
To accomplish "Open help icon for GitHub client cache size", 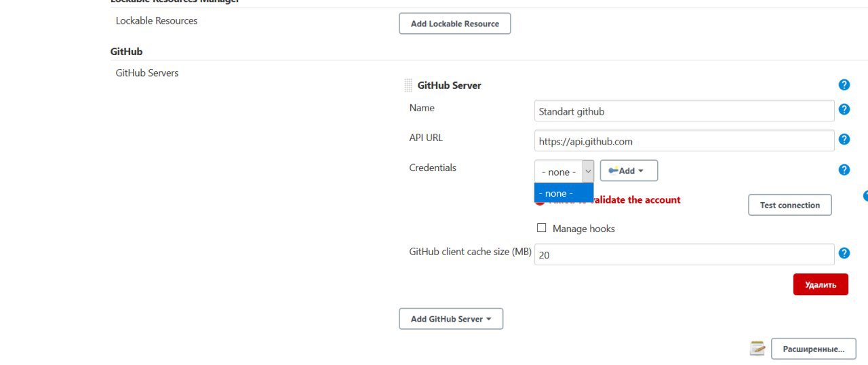I will 844,253.
